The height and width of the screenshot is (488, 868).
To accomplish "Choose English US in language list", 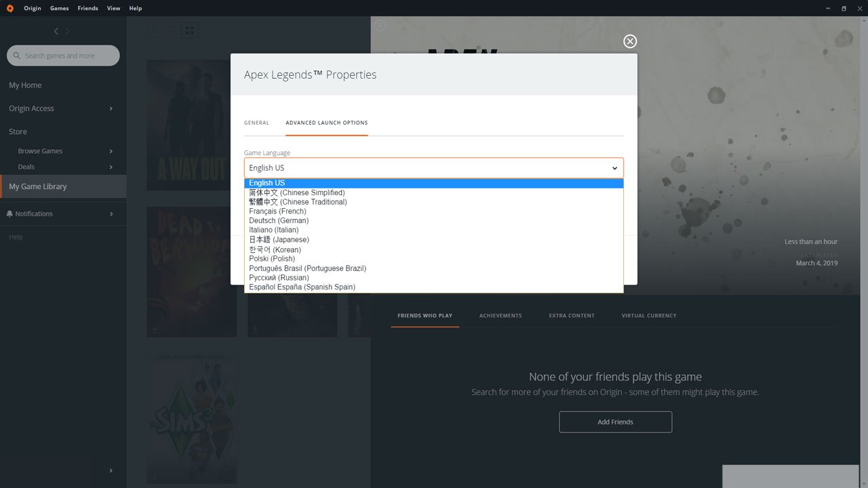I will click(434, 183).
